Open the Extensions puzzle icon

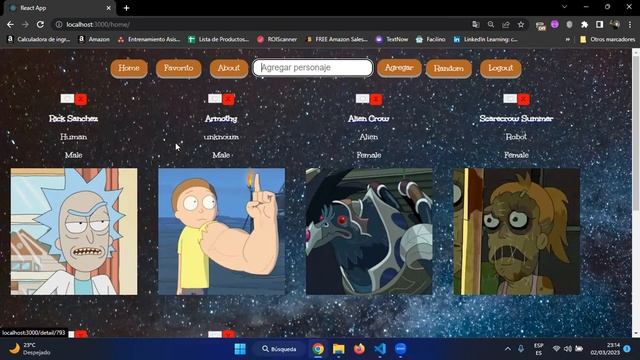pos(584,24)
